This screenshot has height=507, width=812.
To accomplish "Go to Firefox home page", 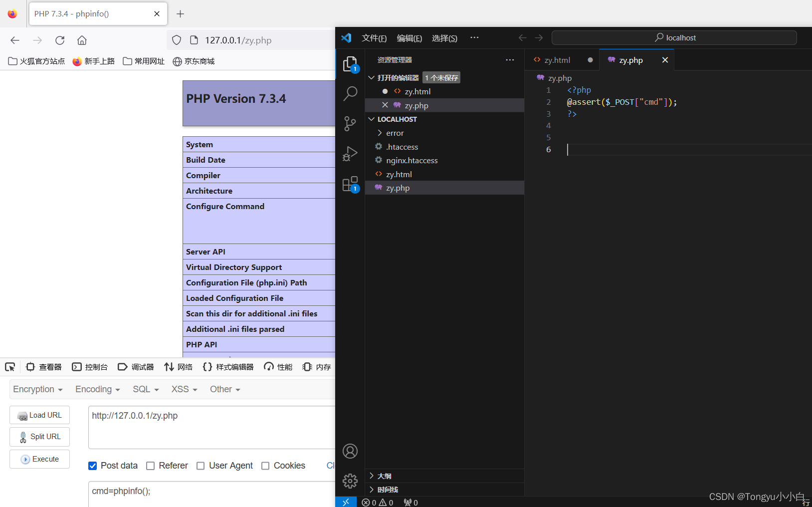I will click(82, 40).
